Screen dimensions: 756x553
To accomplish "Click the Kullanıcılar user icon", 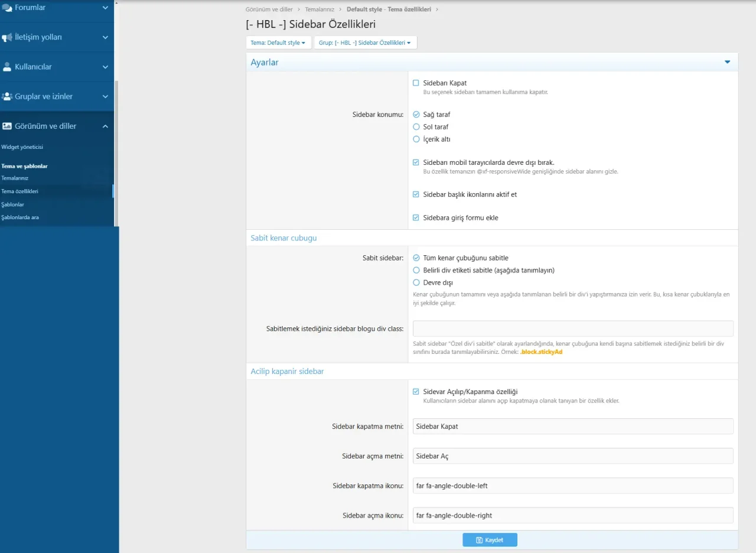I will 7,67.
